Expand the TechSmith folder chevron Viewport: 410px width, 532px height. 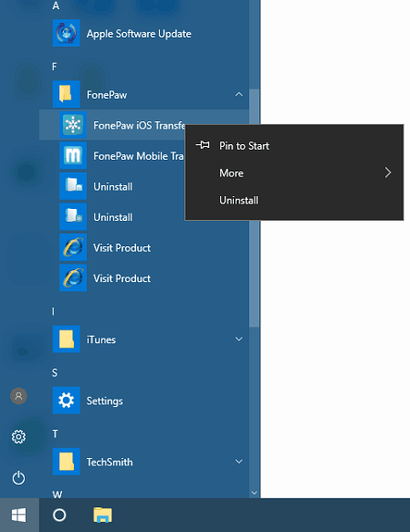click(x=239, y=462)
